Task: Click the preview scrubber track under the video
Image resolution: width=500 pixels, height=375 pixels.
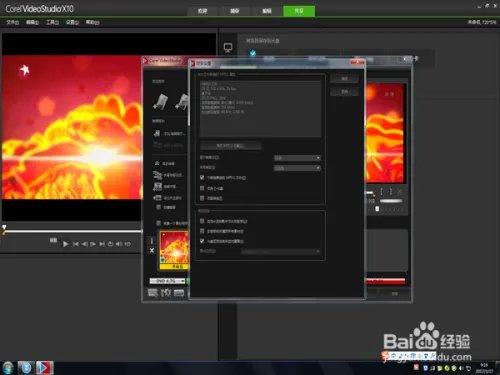Action: click(73, 231)
